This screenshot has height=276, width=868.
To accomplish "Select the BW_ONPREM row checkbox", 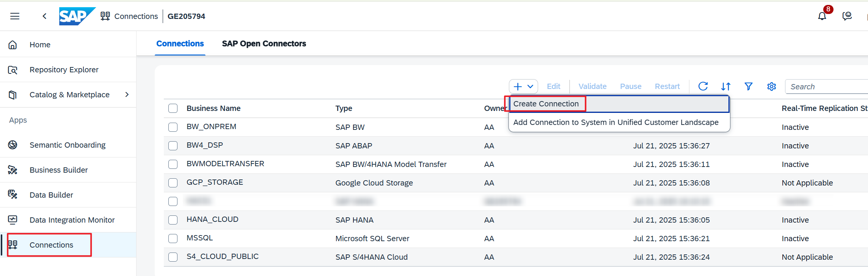I will [173, 127].
